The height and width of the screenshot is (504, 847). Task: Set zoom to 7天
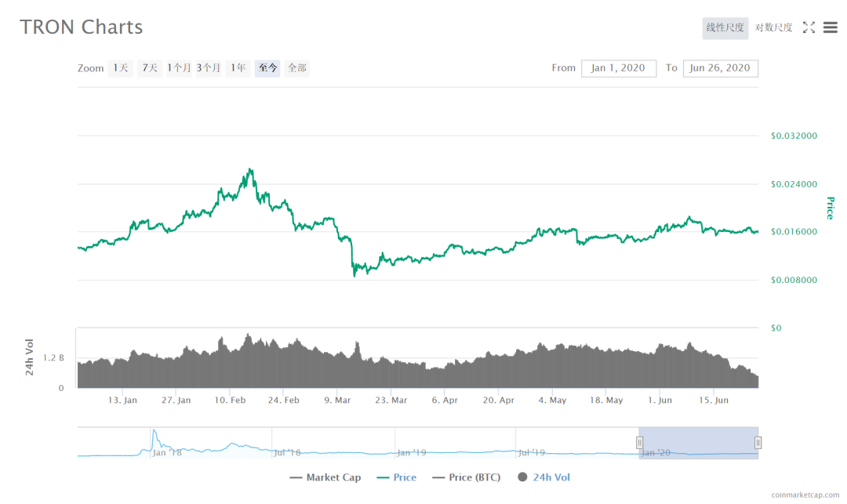point(150,68)
